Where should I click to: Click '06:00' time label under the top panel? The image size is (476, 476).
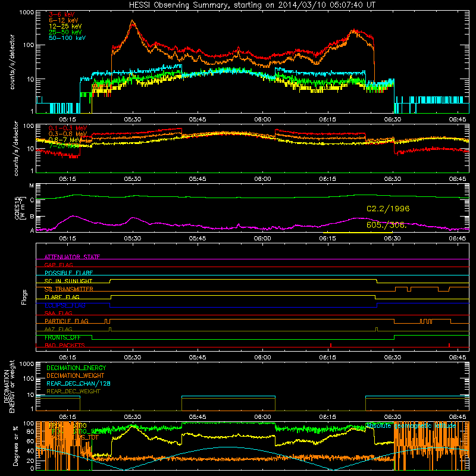pos(262,120)
